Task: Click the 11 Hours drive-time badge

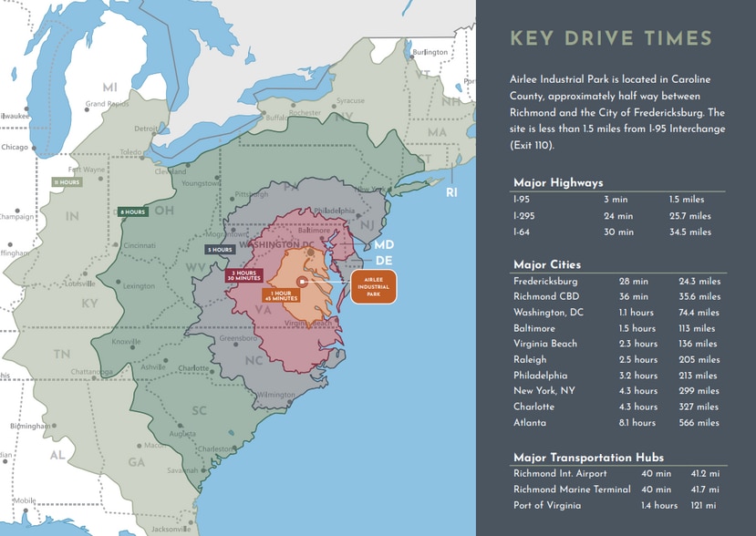Action: click(x=67, y=182)
